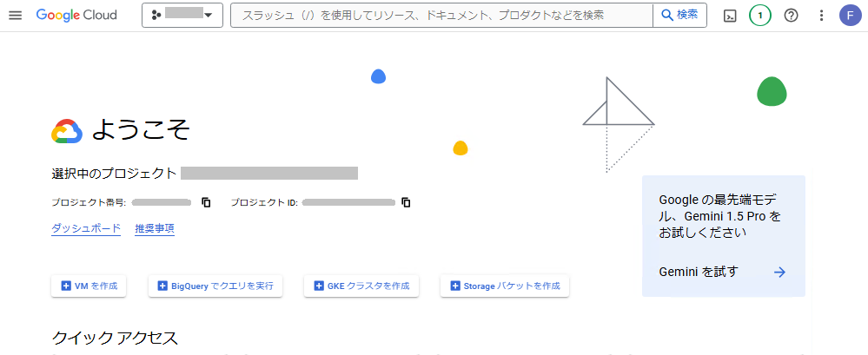Click Storage バケットを作成 button
The height and width of the screenshot is (355, 868).
pos(505,286)
